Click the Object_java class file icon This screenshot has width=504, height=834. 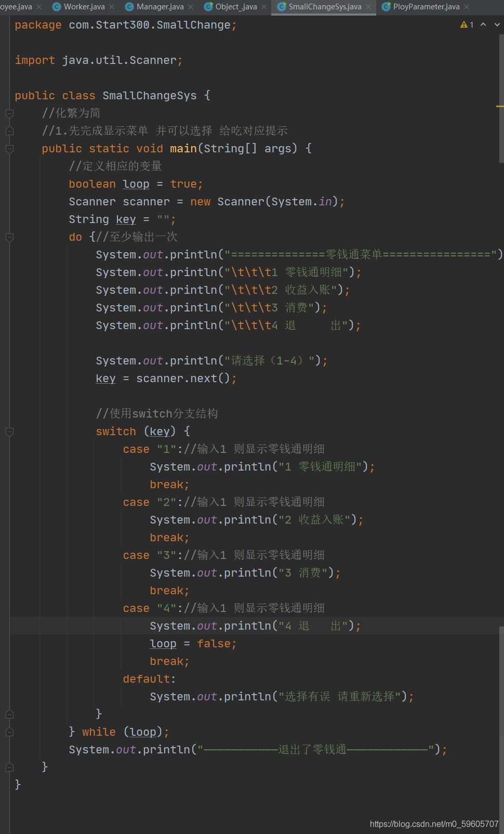point(208,7)
